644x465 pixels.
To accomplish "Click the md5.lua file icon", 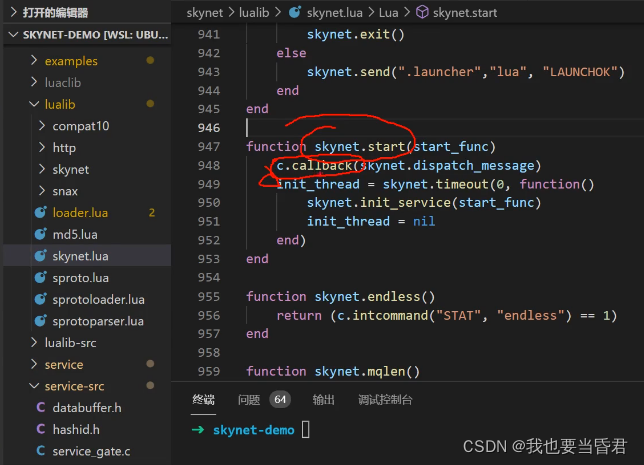I will [41, 234].
